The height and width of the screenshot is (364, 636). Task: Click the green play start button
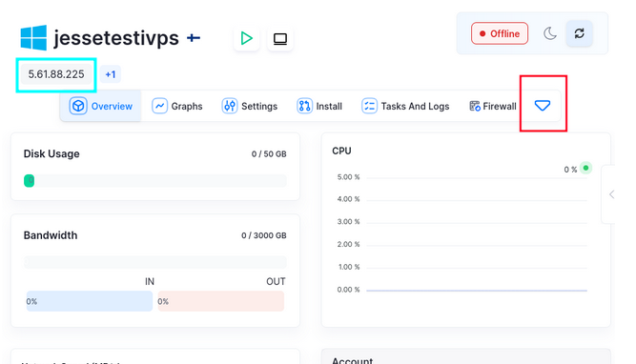(x=246, y=38)
